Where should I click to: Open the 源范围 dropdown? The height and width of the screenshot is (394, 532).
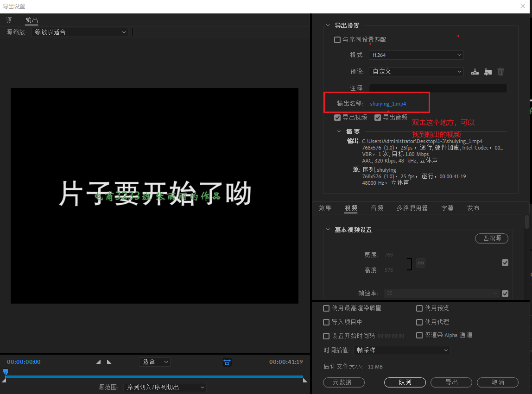(x=165, y=387)
